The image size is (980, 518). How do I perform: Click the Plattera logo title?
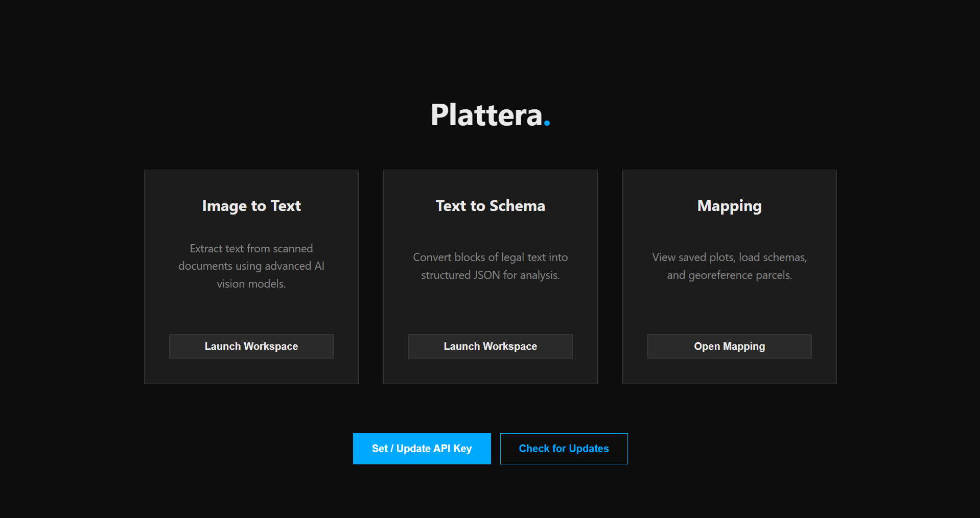(486, 115)
